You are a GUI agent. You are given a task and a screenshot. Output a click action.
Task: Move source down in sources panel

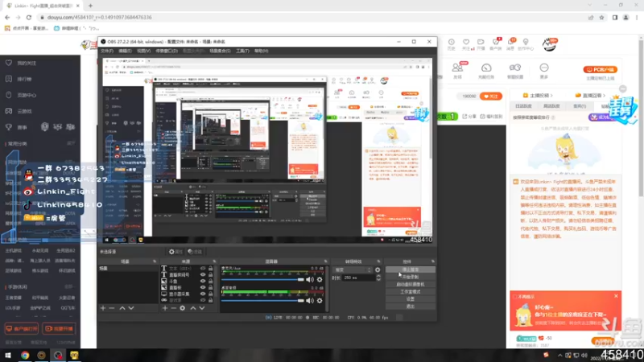coord(202,308)
